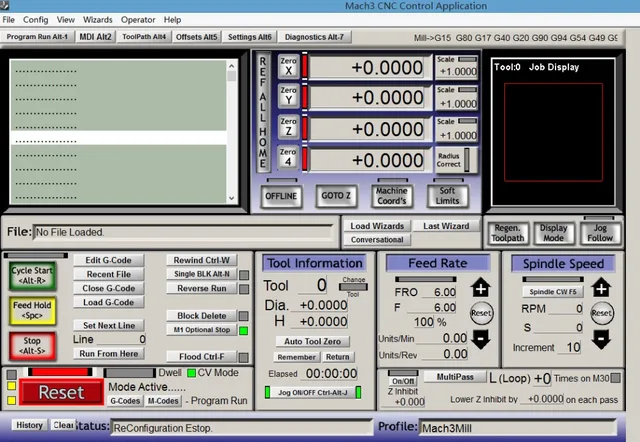The width and height of the screenshot is (640, 442).
Task: Zero the Z axis
Action: click(288, 127)
